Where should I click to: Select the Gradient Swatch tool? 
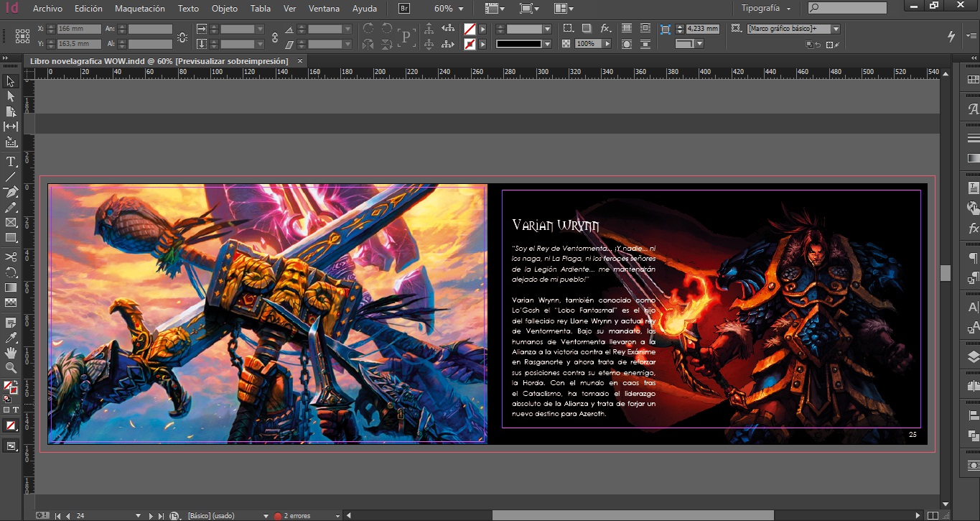pos(11,287)
